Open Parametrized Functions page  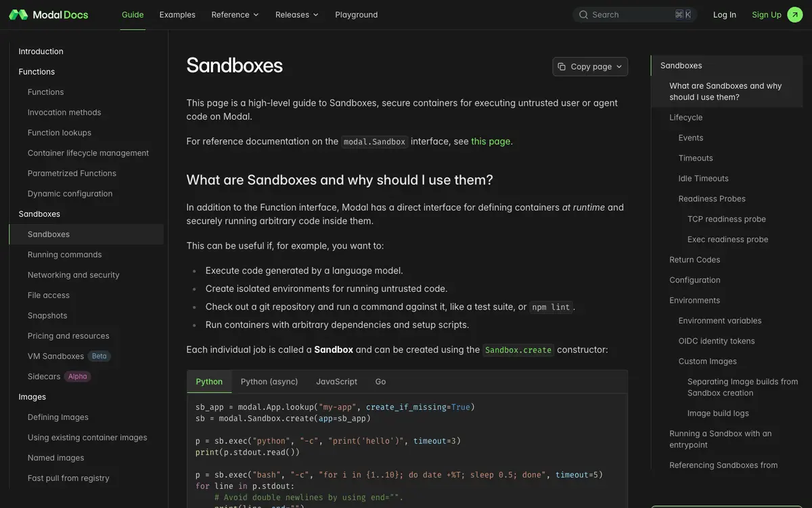coord(72,173)
